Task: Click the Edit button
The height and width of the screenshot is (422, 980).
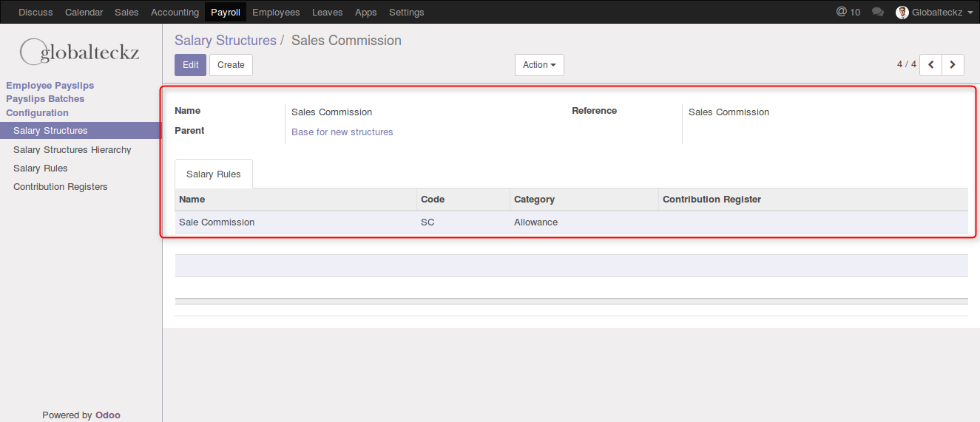Action: [190, 65]
